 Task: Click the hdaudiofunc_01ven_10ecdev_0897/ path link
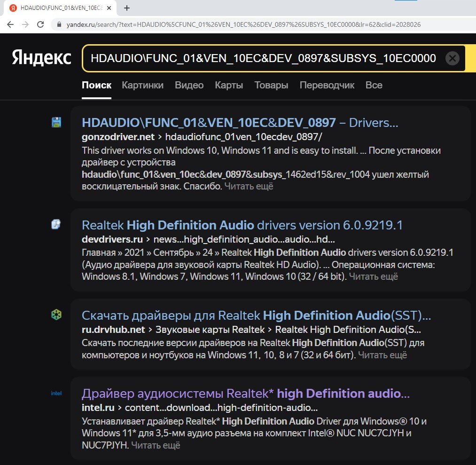(x=243, y=137)
